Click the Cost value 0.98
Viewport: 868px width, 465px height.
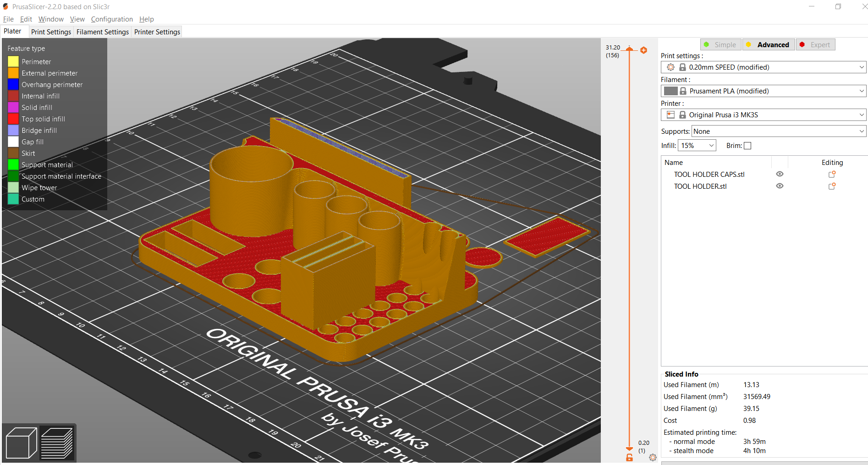point(749,421)
